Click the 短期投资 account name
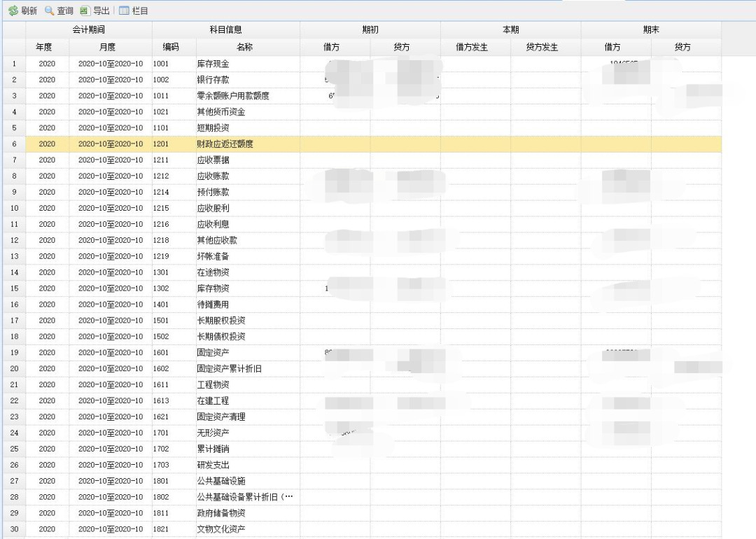This screenshot has height=539, width=756. [213, 128]
